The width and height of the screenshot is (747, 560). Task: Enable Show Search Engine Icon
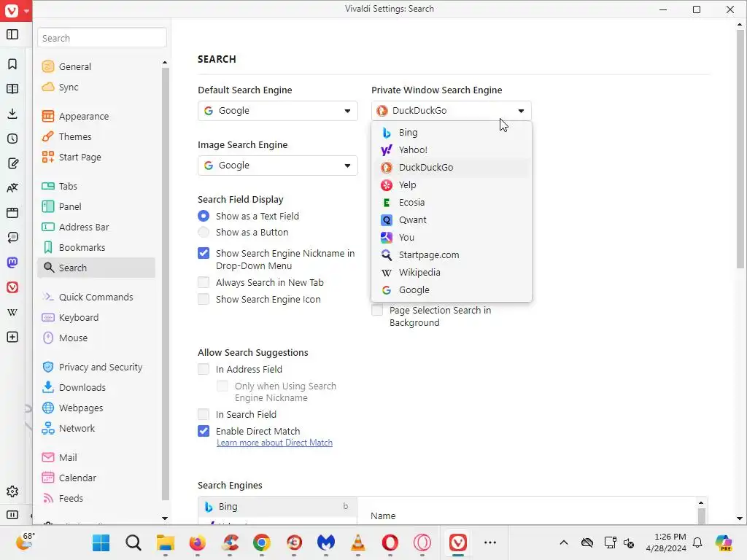pos(204,300)
